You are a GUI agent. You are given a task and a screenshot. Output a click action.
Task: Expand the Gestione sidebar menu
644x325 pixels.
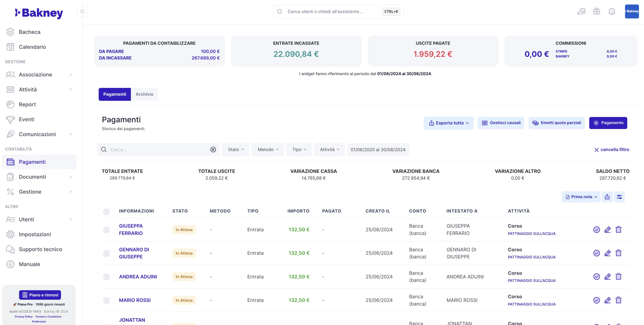pyautogui.click(x=39, y=192)
